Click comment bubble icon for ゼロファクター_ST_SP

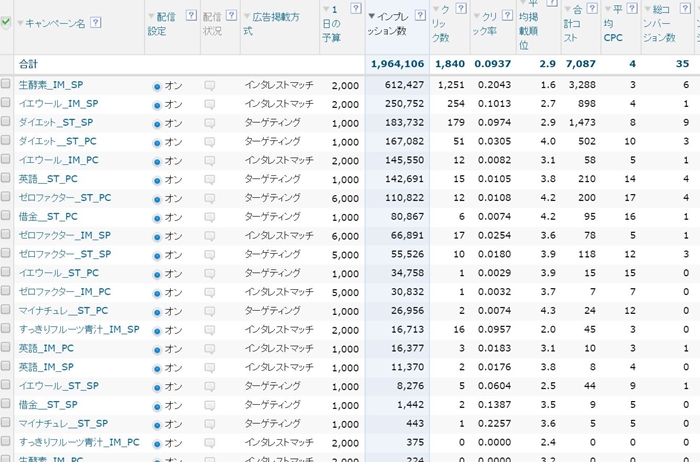[209, 255]
